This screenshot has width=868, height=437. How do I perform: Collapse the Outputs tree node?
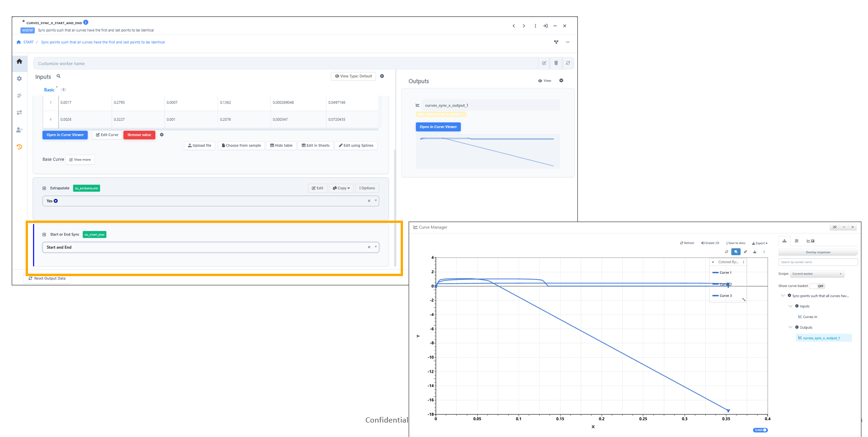click(790, 327)
